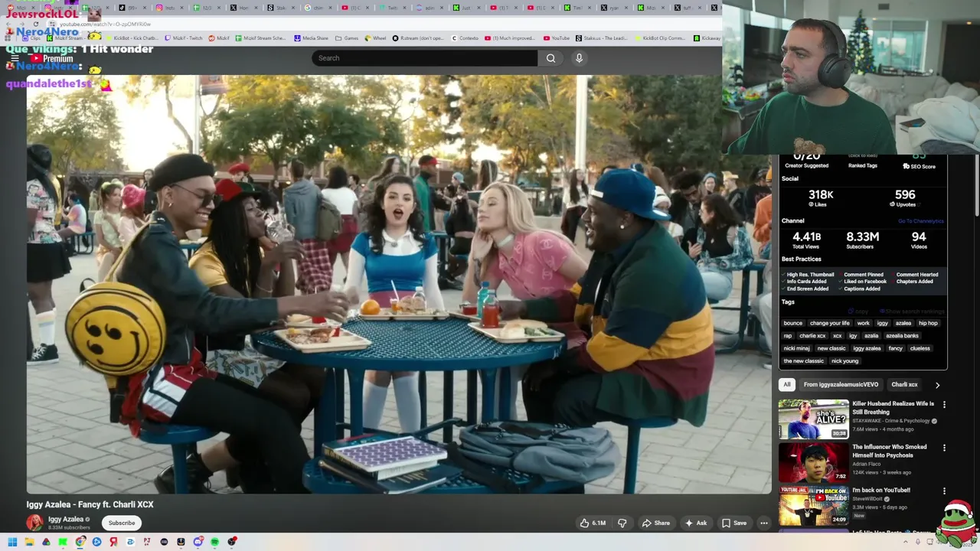Viewport: 980px width, 551px height.
Task: Click the 'nicki minaj' tag
Action: point(796,348)
